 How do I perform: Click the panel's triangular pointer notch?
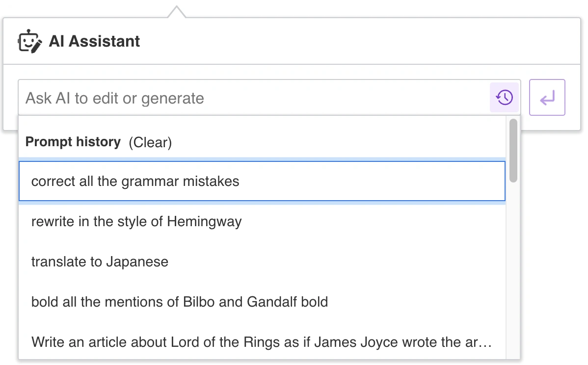pyautogui.click(x=177, y=12)
